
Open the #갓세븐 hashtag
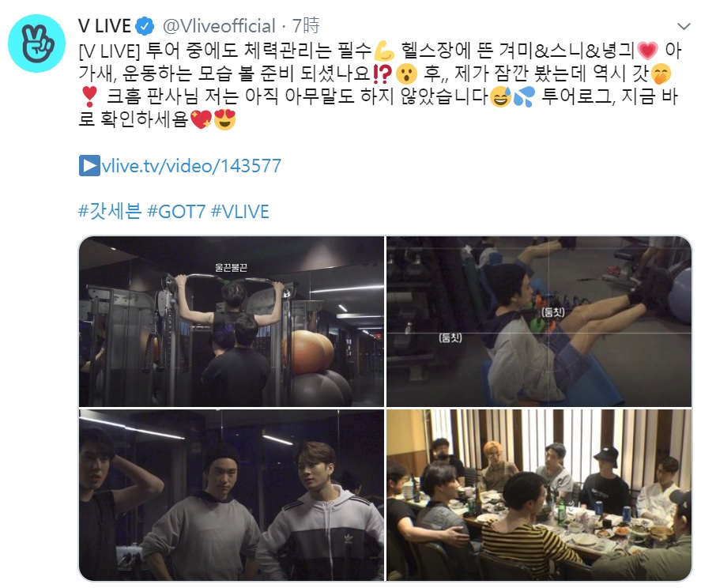click(x=110, y=211)
